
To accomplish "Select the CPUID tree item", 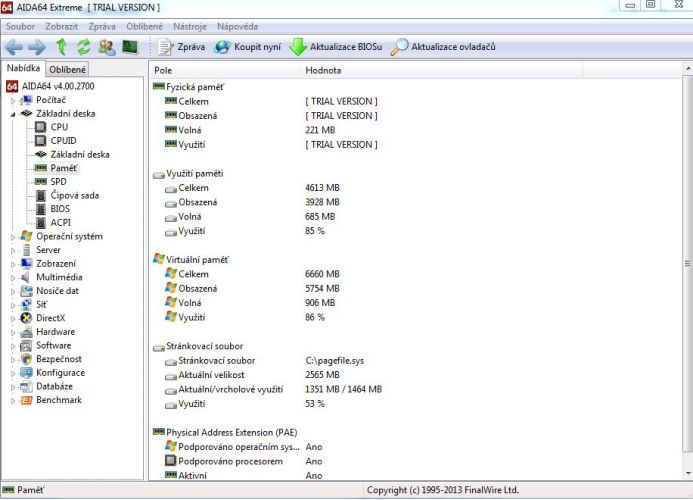I will [56, 141].
